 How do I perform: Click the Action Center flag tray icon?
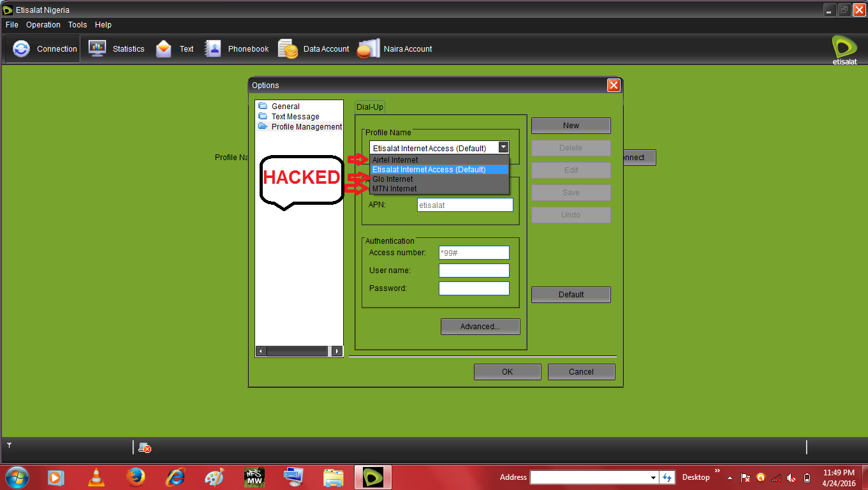click(745, 477)
